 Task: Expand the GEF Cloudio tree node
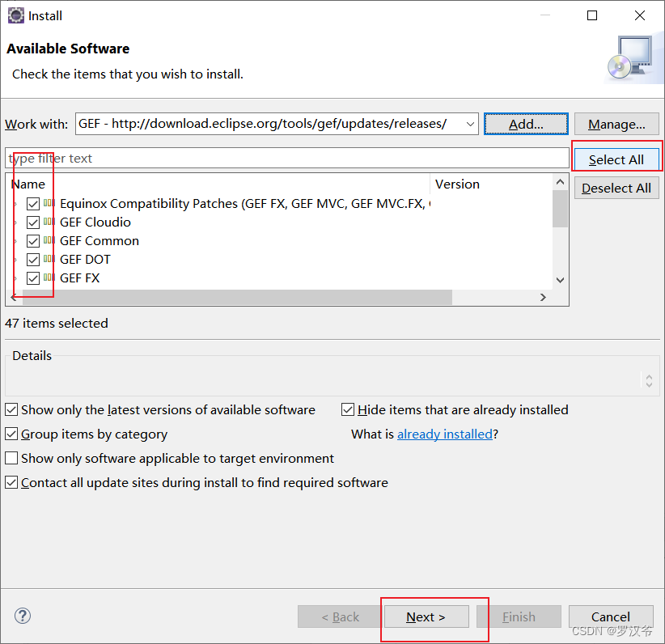[15, 222]
